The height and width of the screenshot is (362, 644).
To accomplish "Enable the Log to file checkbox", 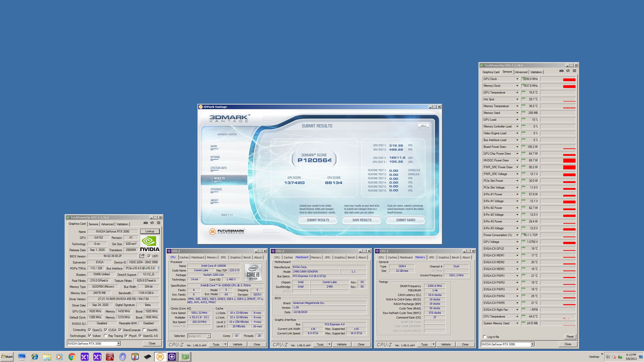I will click(x=485, y=337).
